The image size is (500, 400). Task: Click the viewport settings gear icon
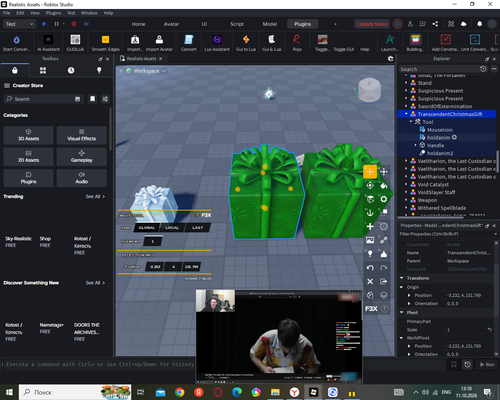[391, 59]
